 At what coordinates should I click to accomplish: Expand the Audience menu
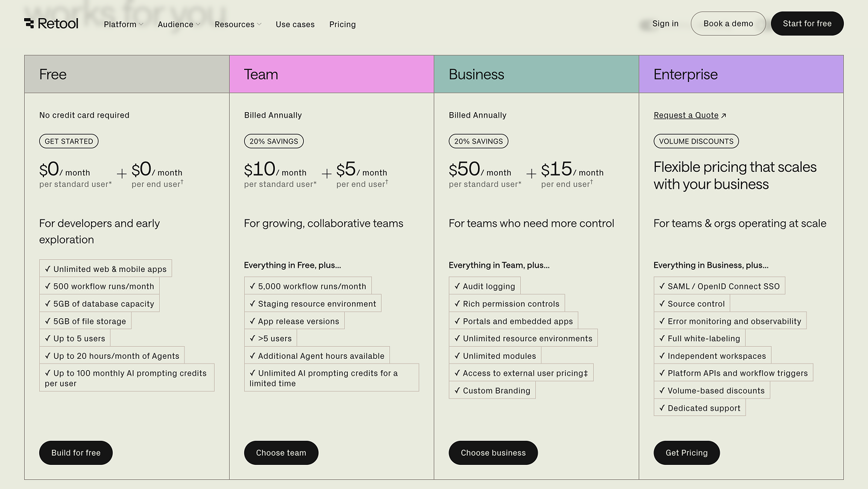point(178,24)
